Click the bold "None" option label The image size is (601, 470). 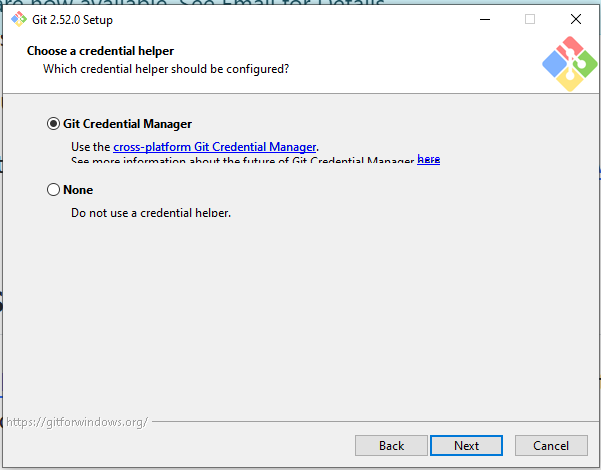point(78,190)
